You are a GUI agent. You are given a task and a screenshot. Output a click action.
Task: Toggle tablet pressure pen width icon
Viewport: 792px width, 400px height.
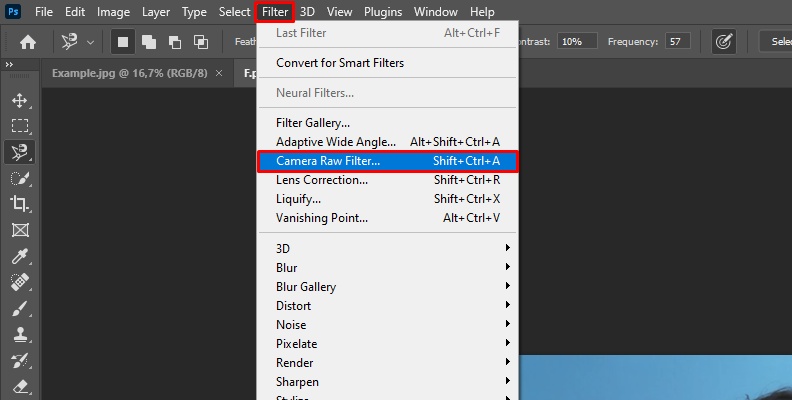click(723, 42)
